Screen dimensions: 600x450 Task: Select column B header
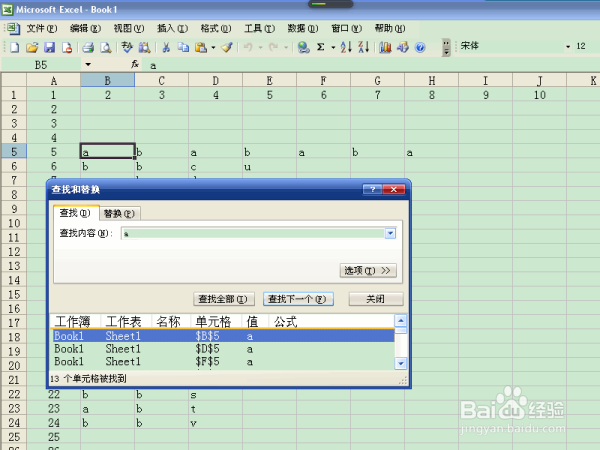click(108, 80)
